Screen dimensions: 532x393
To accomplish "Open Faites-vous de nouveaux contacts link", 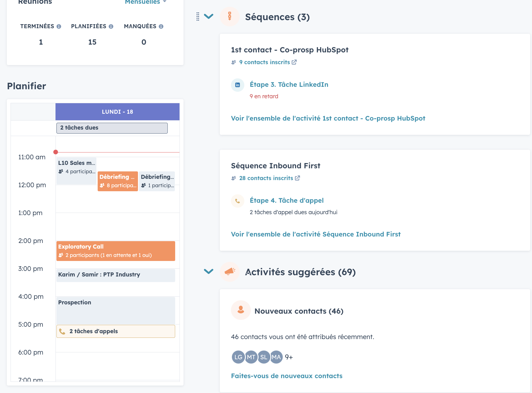I will 287,376.
